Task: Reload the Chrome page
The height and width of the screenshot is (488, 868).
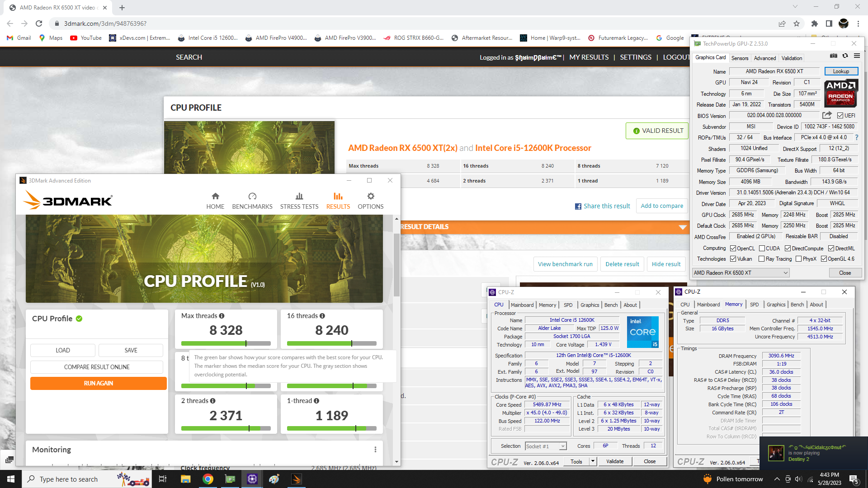Action: 39,23
